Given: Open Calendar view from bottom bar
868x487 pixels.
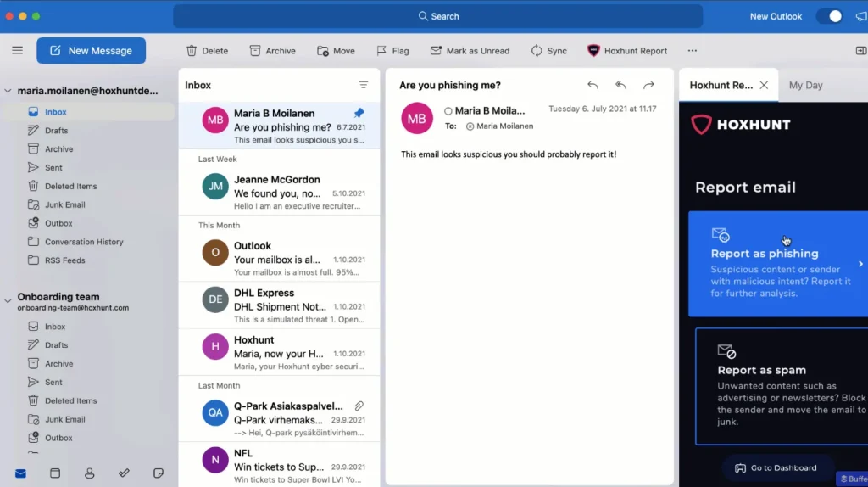Looking at the screenshot, I should point(55,473).
